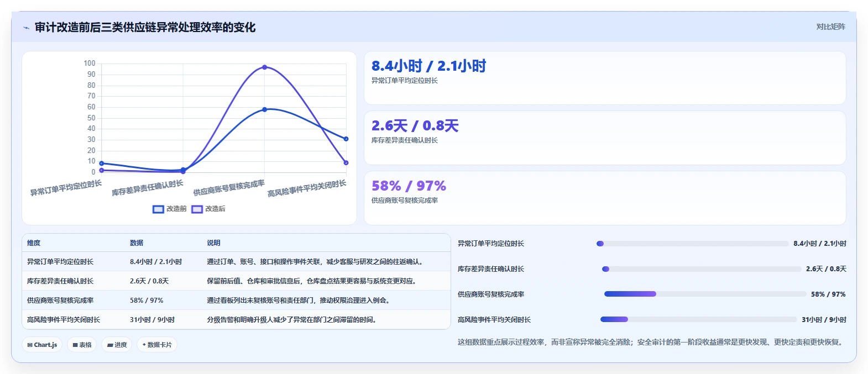Screen dimensions: 868x374
Task: Click the 对比矩阵 label in header
Action: click(830, 27)
